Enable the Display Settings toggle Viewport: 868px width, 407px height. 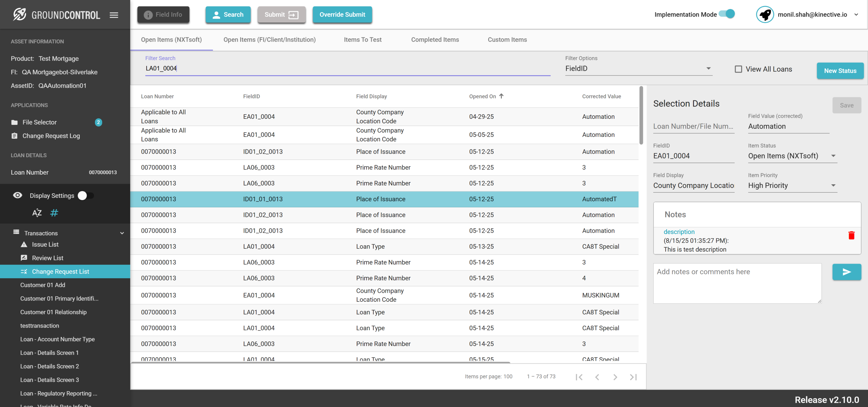coord(86,195)
